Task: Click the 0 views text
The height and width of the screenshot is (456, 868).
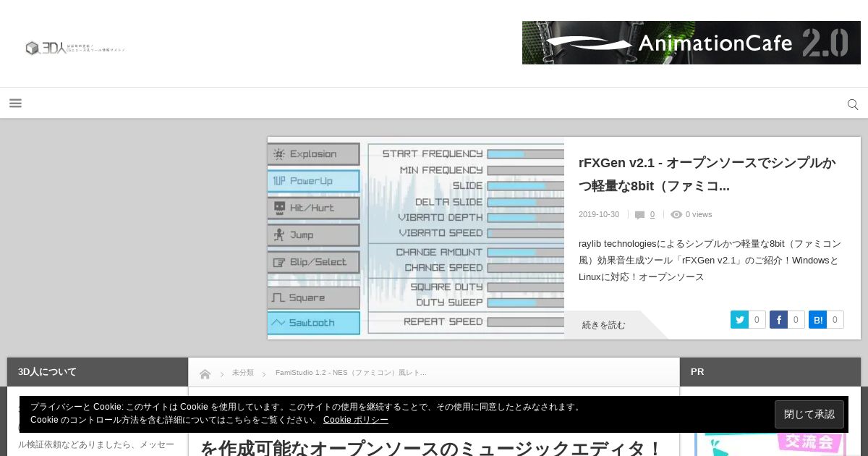Action: pyautogui.click(x=699, y=214)
